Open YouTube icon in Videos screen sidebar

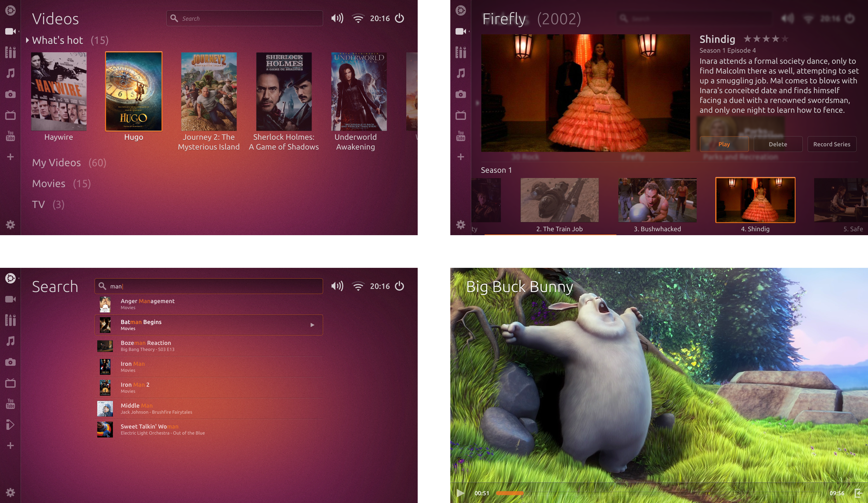tap(10, 136)
